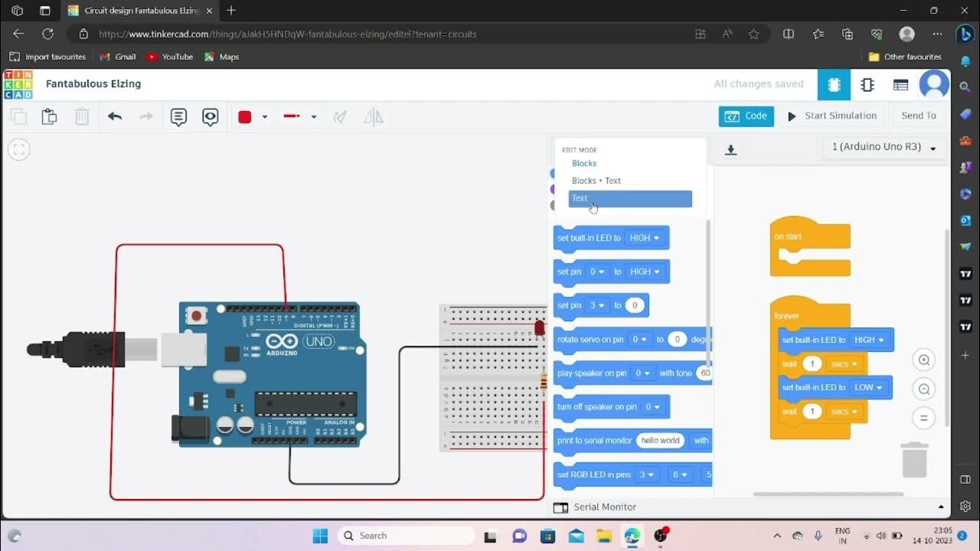980x551 pixels.
Task: Click the Code button
Action: click(746, 116)
